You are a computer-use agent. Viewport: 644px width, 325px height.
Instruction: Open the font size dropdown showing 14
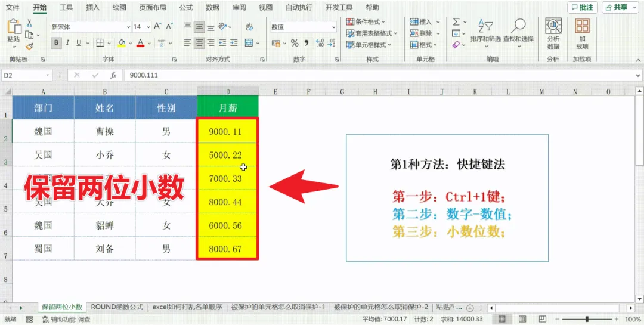coord(148,27)
